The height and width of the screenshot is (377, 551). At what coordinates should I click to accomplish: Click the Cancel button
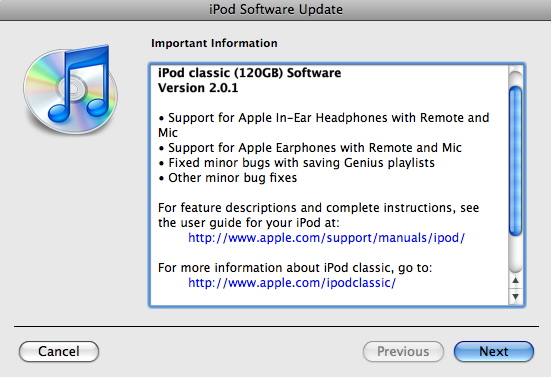(x=59, y=351)
